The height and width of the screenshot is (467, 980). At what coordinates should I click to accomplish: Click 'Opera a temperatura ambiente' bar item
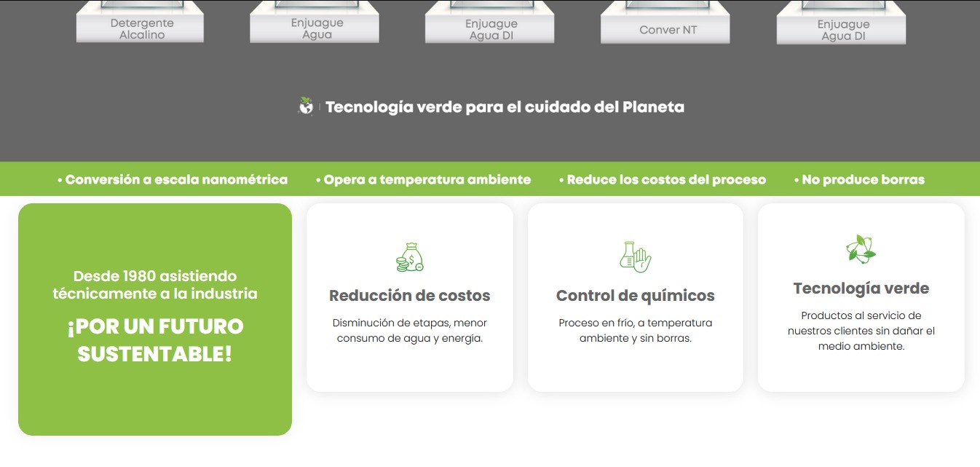tap(423, 179)
